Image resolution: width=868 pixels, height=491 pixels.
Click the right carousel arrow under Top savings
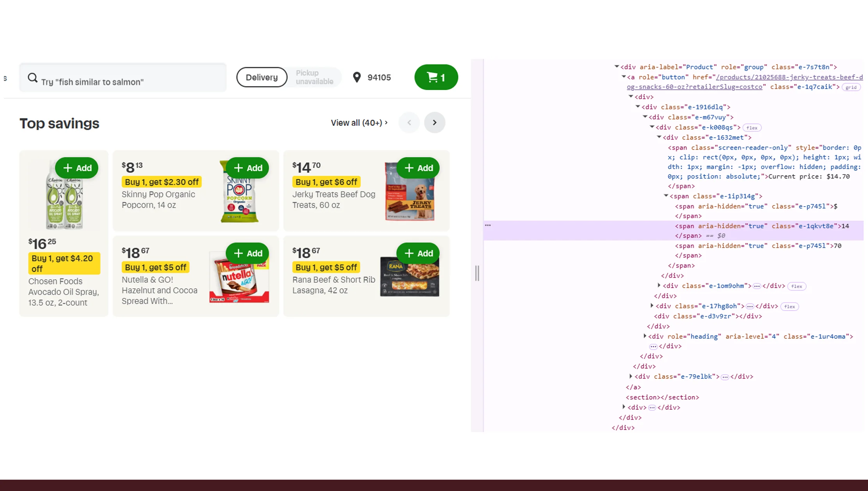[435, 122]
